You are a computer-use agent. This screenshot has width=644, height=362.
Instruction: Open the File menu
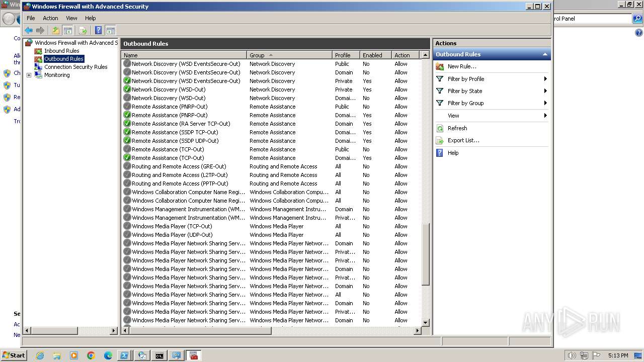tap(31, 18)
